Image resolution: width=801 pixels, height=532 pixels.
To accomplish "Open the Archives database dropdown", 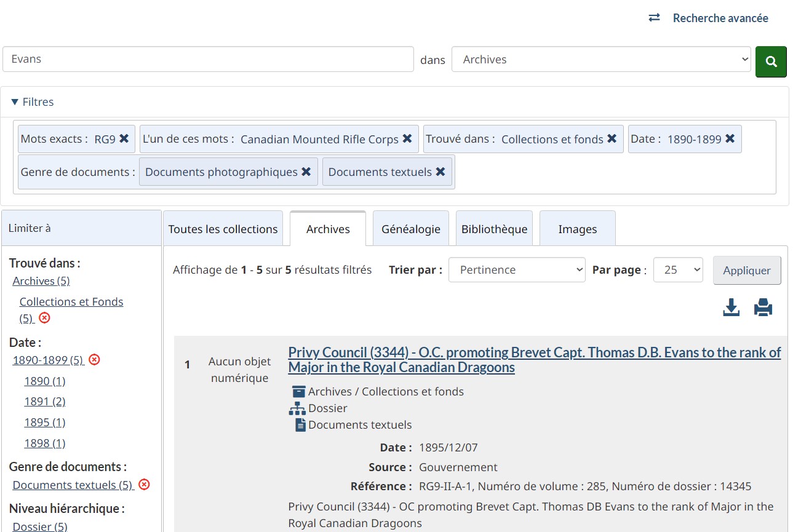I will coord(600,60).
